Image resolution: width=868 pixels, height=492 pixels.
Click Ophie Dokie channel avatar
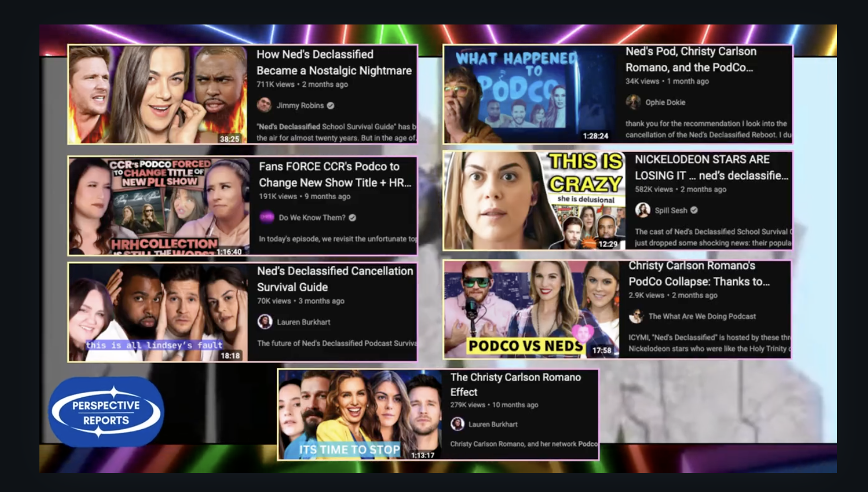pos(633,102)
